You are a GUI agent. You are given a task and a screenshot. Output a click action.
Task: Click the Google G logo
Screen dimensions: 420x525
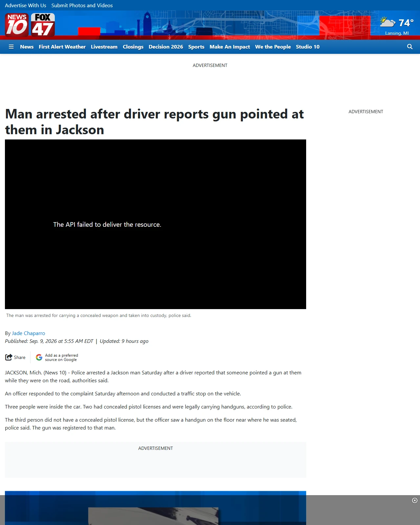click(39, 357)
